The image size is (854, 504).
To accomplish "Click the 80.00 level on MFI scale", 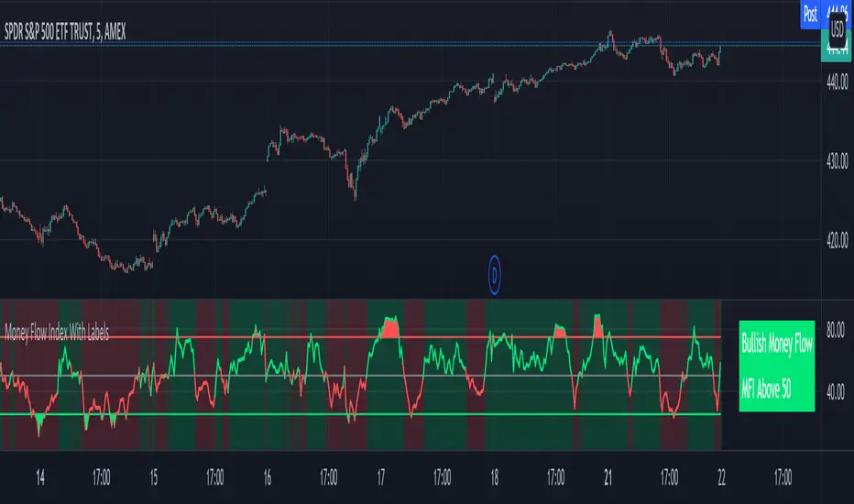I will coord(836,330).
